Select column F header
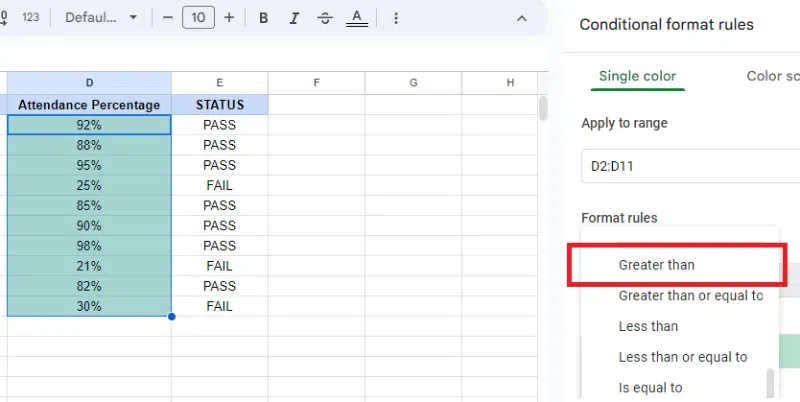This screenshot has width=800, height=402. [x=316, y=83]
